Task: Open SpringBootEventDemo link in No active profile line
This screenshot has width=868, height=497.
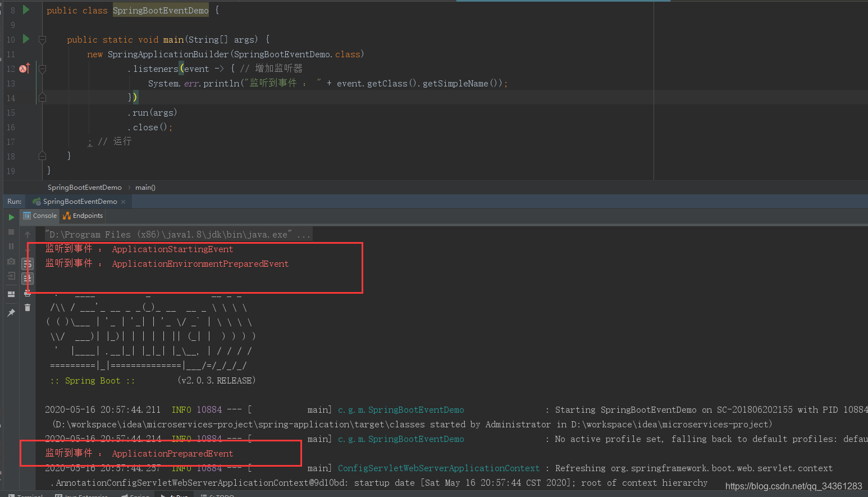Action: pyautogui.click(x=401, y=439)
